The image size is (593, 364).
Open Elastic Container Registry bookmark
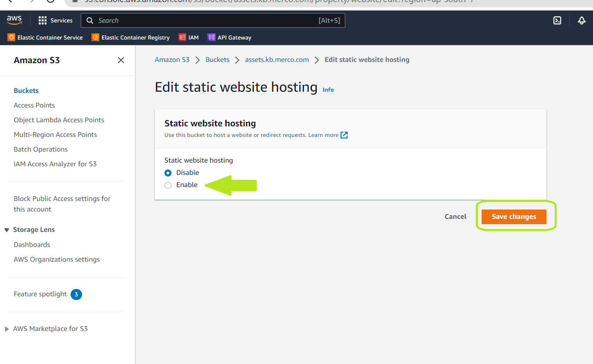pyautogui.click(x=135, y=38)
